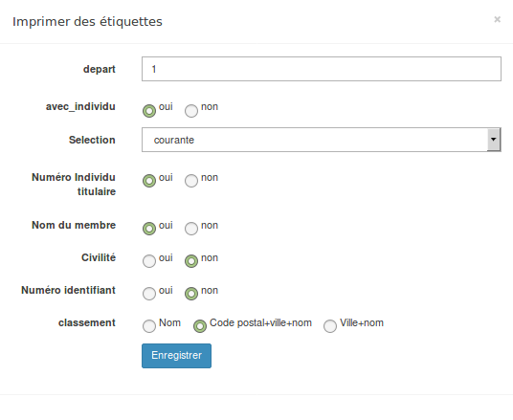
Task: Sort classement by Nom
Action: tap(149, 326)
